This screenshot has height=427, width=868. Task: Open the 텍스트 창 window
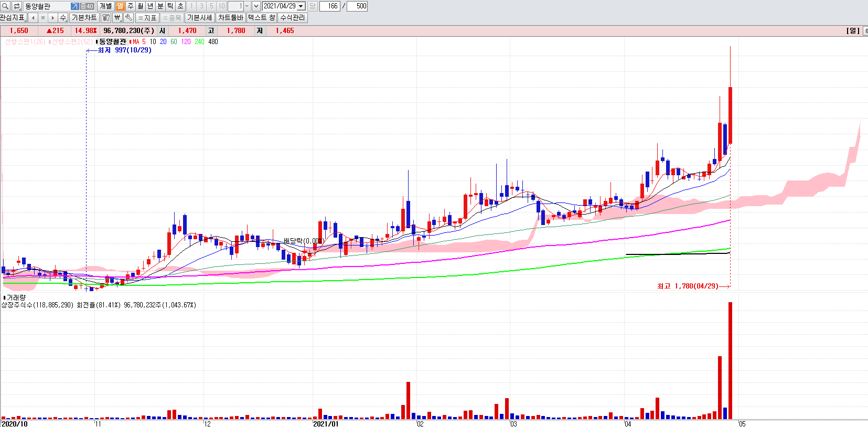click(262, 18)
